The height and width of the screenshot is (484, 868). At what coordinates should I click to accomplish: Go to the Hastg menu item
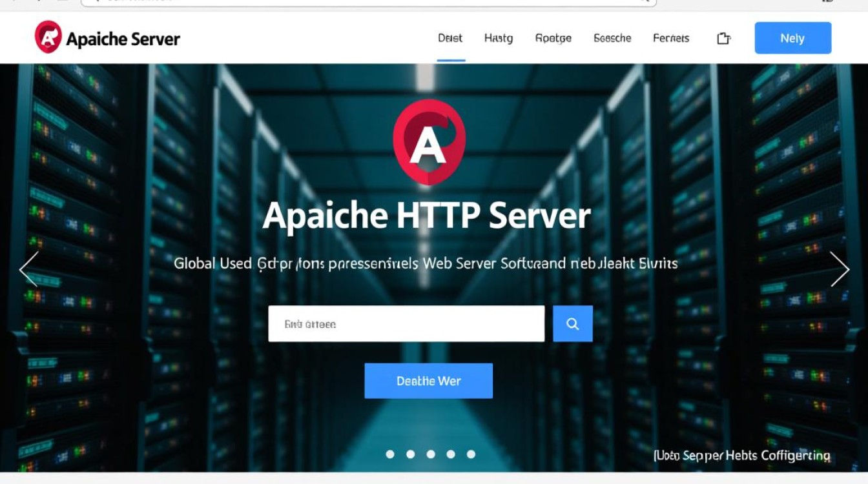tap(499, 38)
